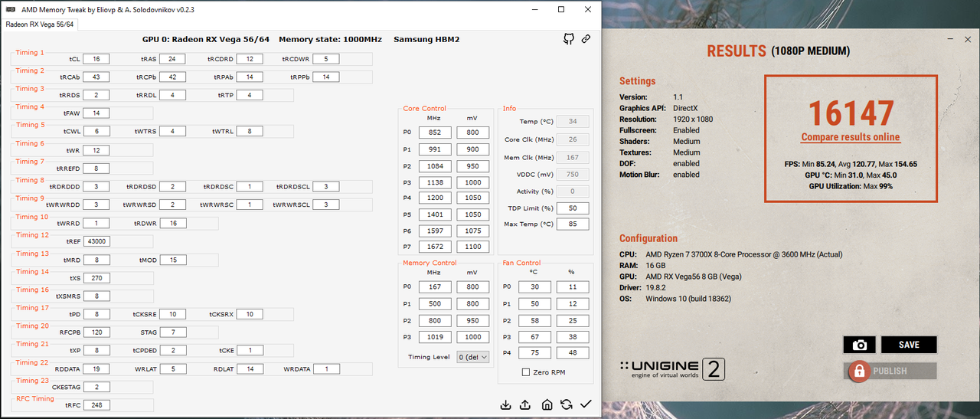The height and width of the screenshot is (419, 980).
Task: Open the Compare results online link
Action: (851, 137)
